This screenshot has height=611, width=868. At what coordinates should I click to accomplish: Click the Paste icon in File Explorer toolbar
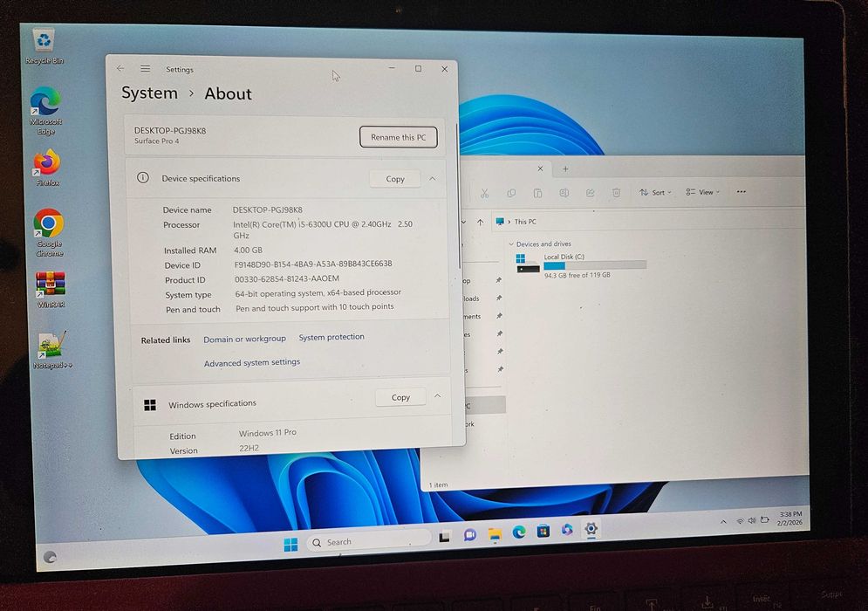(537, 193)
